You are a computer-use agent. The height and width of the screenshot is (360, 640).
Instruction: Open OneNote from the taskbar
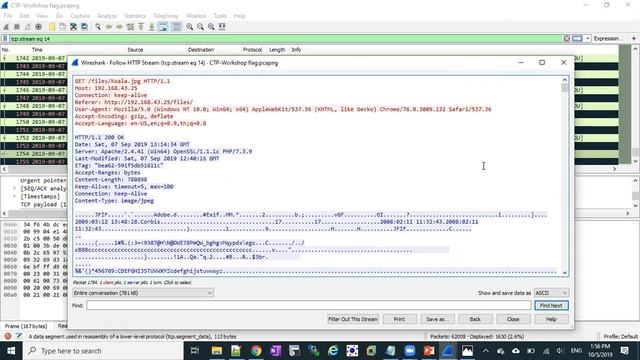point(276,351)
